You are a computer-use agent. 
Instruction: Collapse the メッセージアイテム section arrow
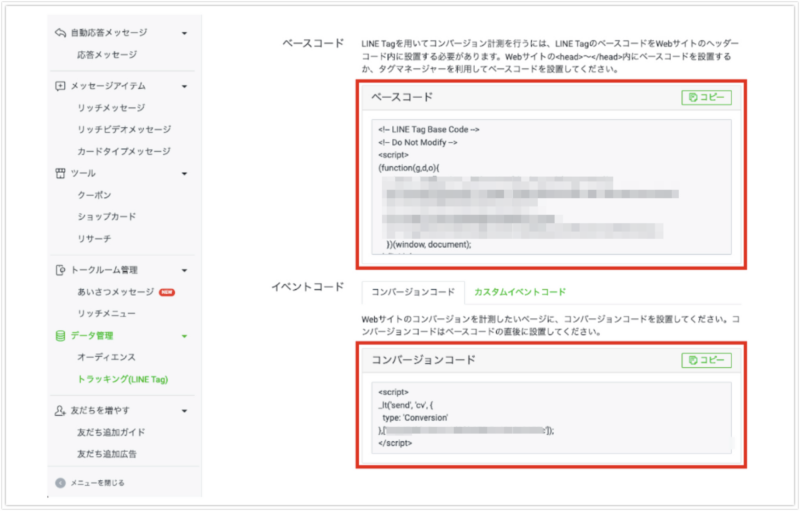[x=185, y=86]
